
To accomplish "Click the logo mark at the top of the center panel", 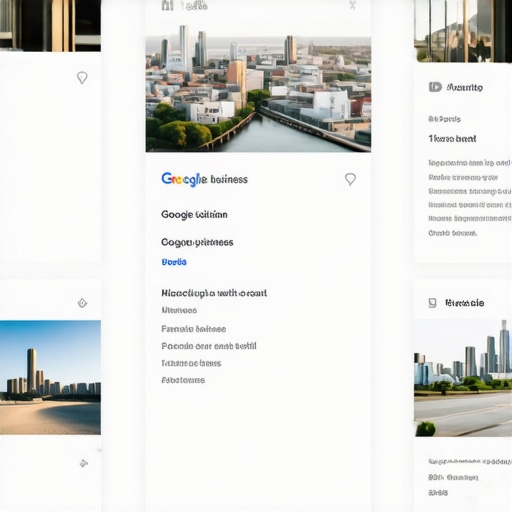I will [167, 5].
